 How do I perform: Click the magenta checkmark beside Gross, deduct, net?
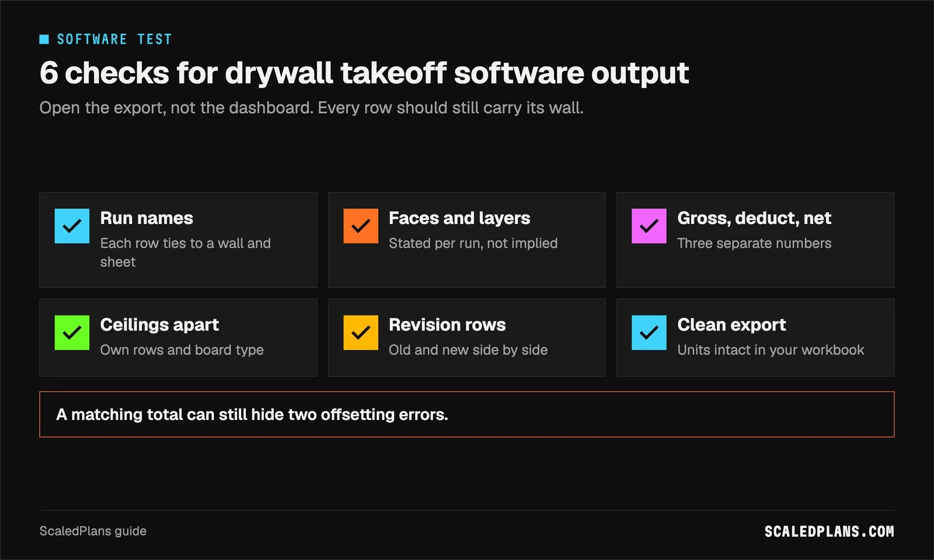click(x=649, y=226)
